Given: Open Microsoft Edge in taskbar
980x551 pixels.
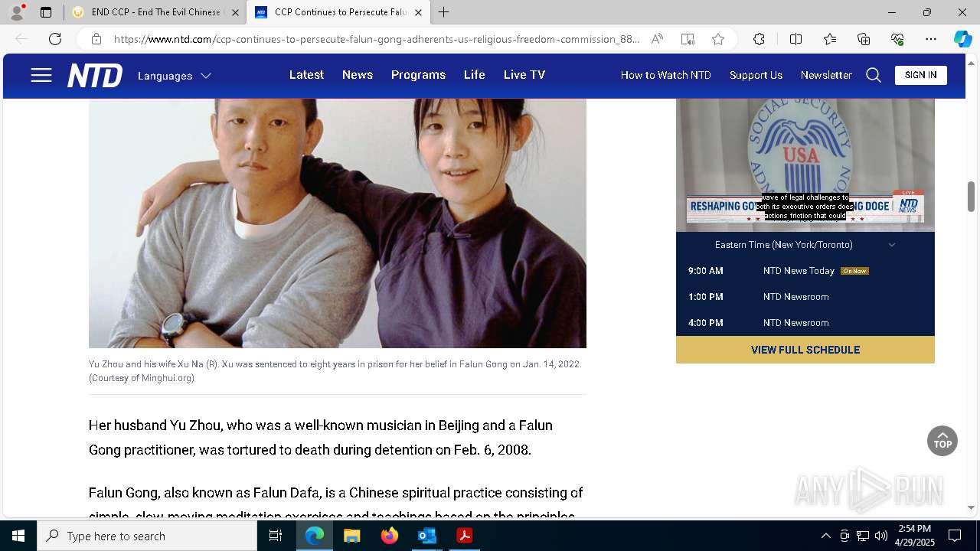Looking at the screenshot, I should (315, 536).
